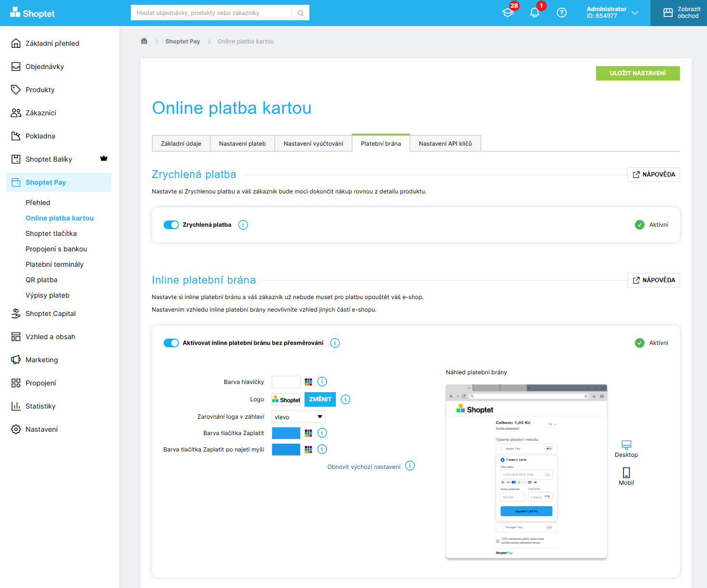Open Zarovnání loga v záhlaví dropdown
The height and width of the screenshot is (588, 707).
pyautogui.click(x=298, y=417)
